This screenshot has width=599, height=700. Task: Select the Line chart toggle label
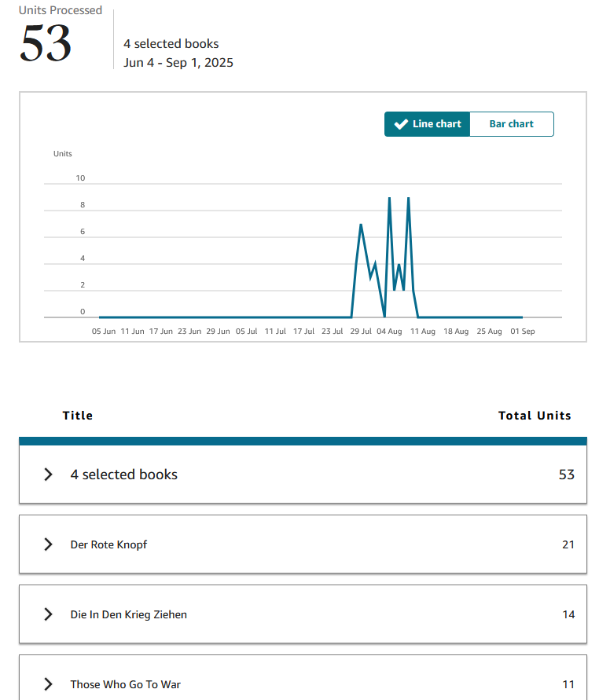pos(436,124)
